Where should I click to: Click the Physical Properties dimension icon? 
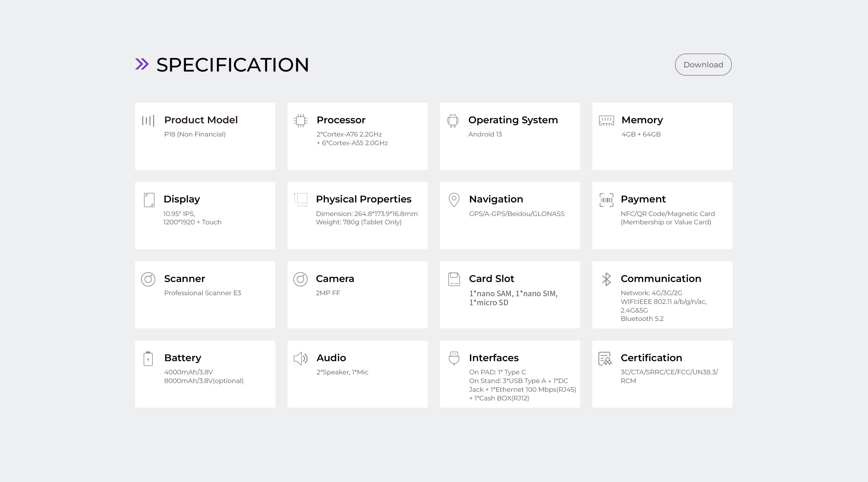301,200
